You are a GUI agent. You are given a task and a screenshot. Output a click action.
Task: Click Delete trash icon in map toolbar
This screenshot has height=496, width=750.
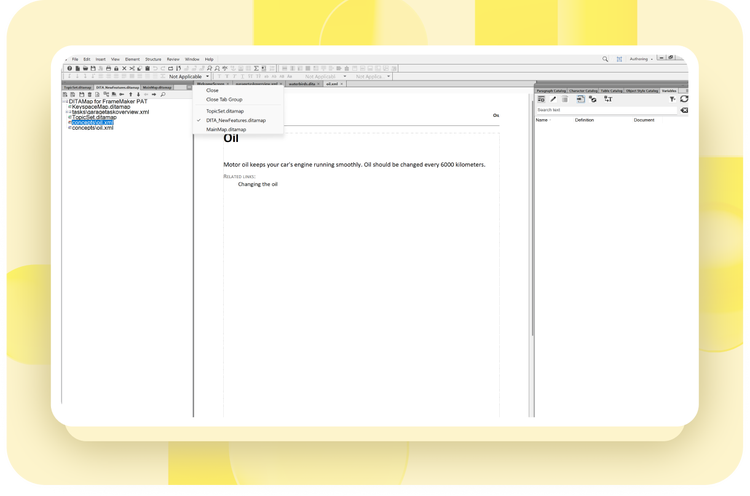pos(89,94)
